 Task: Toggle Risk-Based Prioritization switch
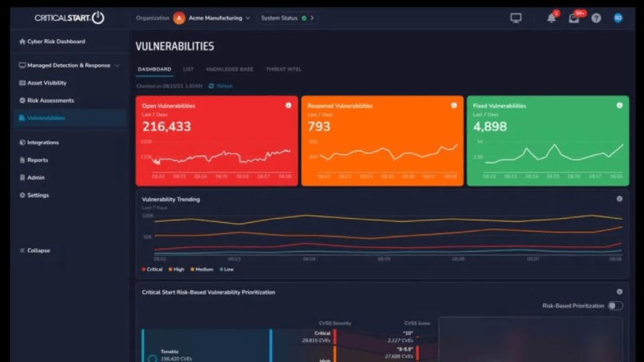(615, 306)
